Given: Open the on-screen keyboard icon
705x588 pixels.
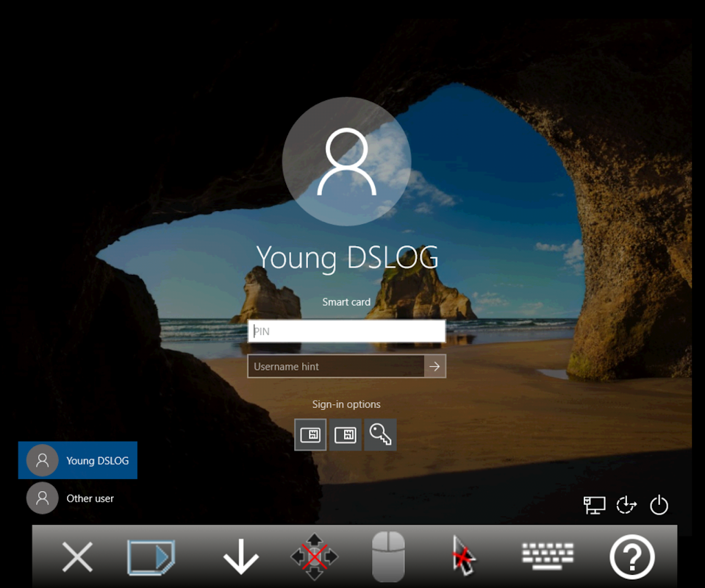Looking at the screenshot, I should pos(548,556).
